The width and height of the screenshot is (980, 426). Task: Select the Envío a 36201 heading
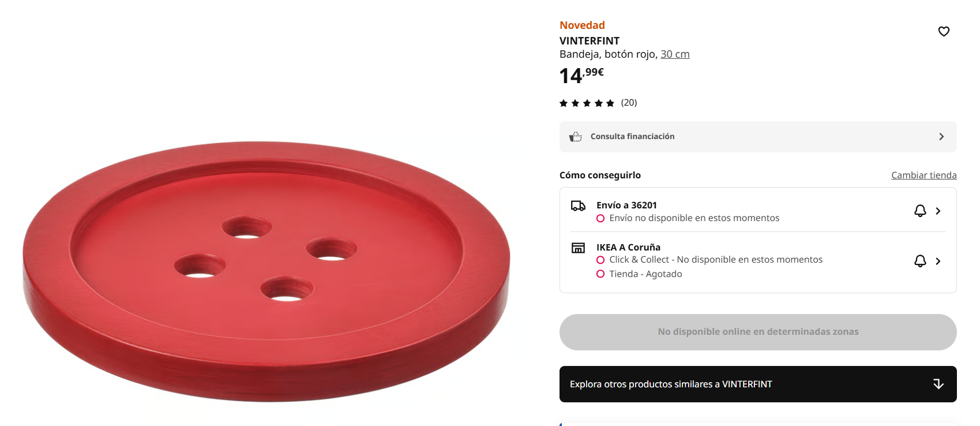coord(626,205)
